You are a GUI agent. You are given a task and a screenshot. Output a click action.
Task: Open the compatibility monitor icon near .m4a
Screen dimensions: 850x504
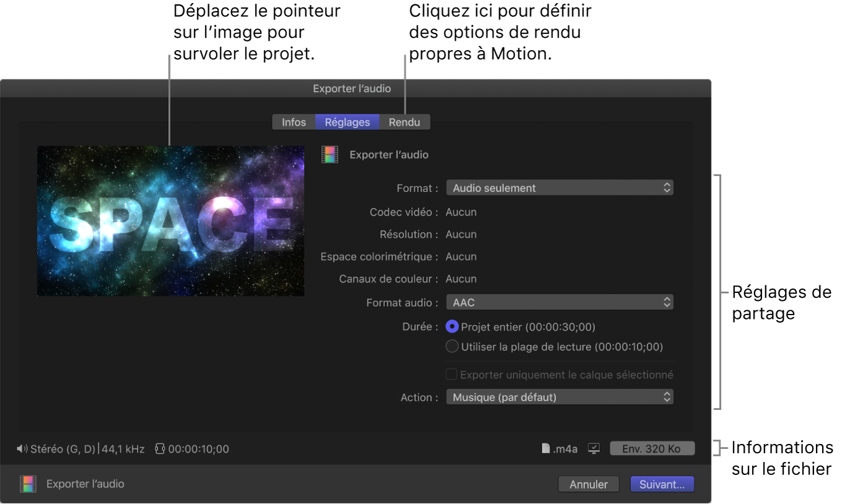(x=593, y=448)
